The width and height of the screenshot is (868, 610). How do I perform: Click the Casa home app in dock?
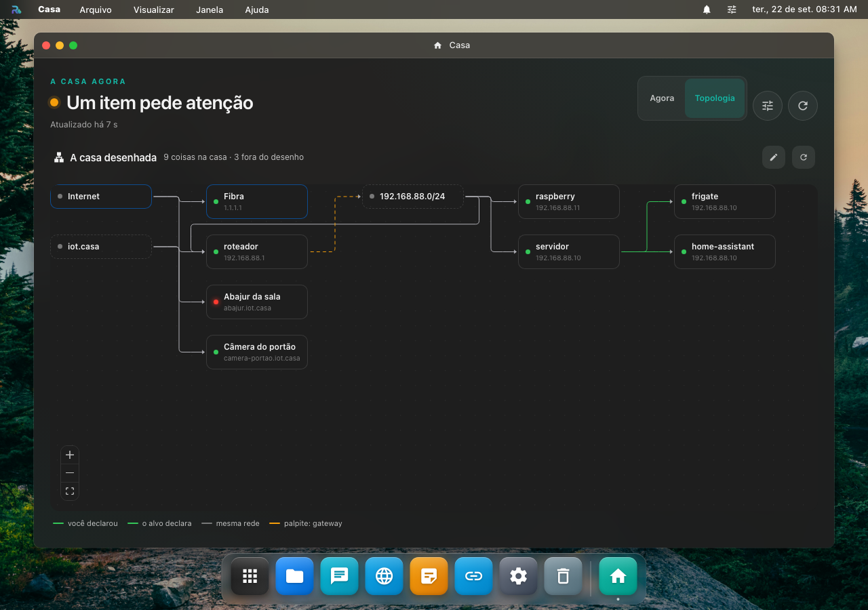point(618,576)
